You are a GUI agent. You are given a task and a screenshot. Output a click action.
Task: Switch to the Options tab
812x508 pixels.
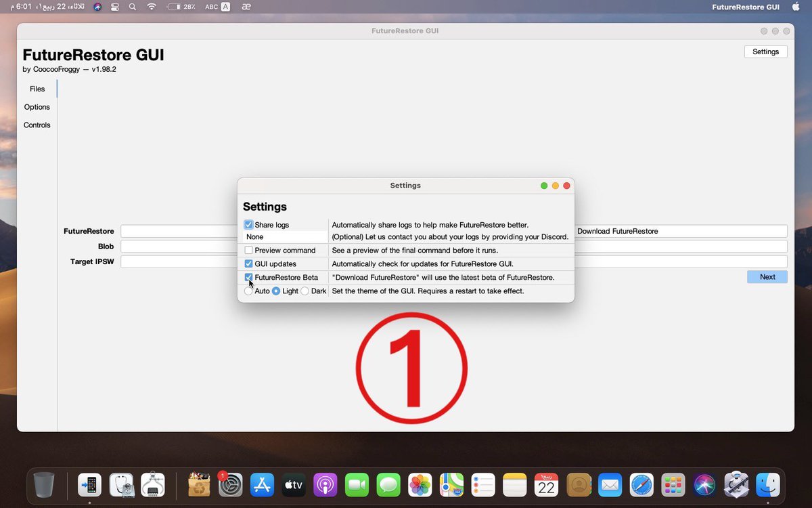[x=37, y=107]
